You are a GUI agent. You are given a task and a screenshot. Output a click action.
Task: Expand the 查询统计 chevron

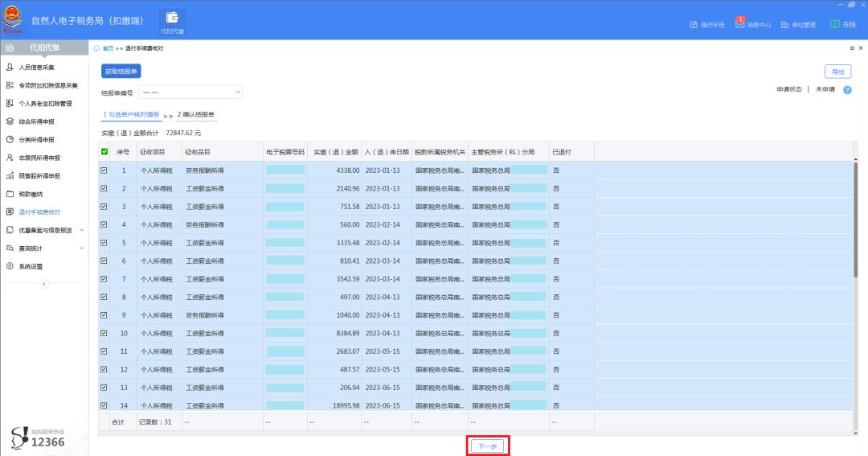click(82, 249)
